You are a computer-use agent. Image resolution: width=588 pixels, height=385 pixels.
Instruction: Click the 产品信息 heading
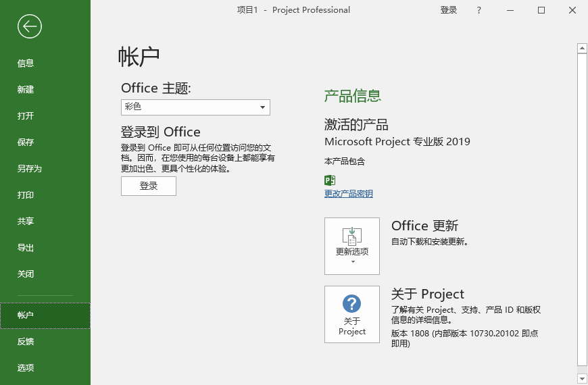[x=353, y=96]
